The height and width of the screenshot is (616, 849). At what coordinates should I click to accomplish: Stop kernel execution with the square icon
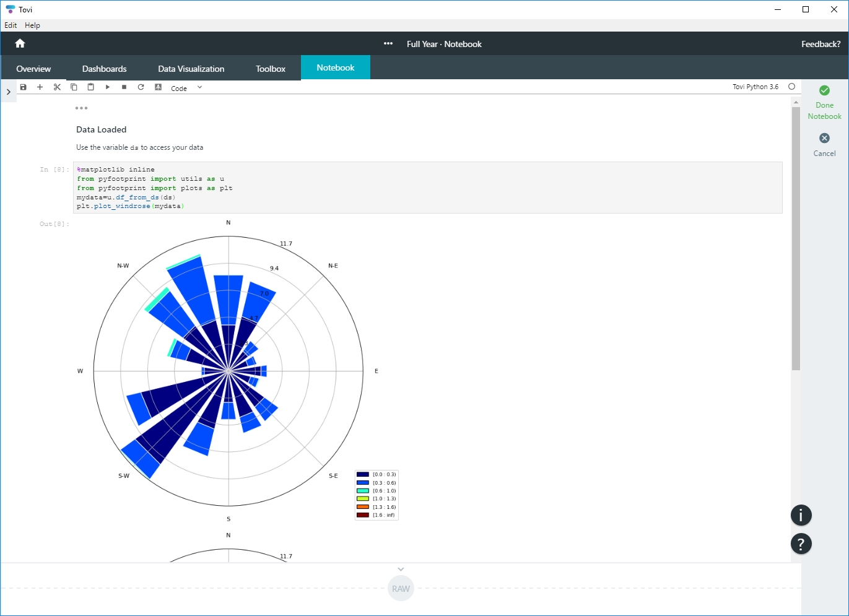tap(124, 87)
